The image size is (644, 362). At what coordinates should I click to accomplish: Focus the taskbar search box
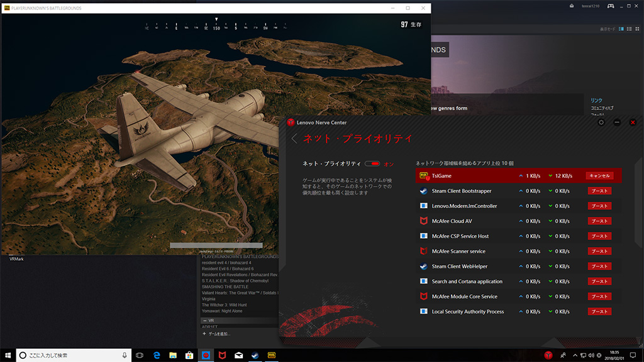pos(74,355)
